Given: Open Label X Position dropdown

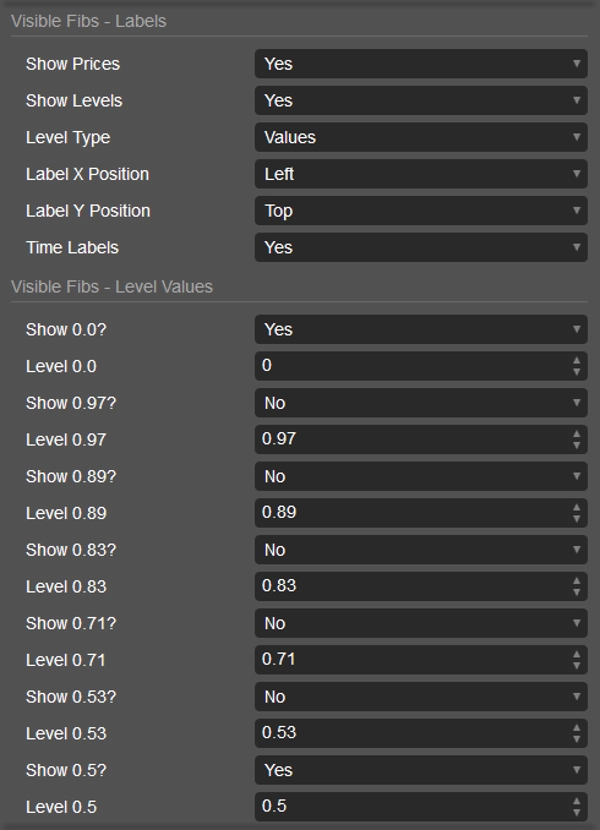Looking at the screenshot, I should coord(420,174).
